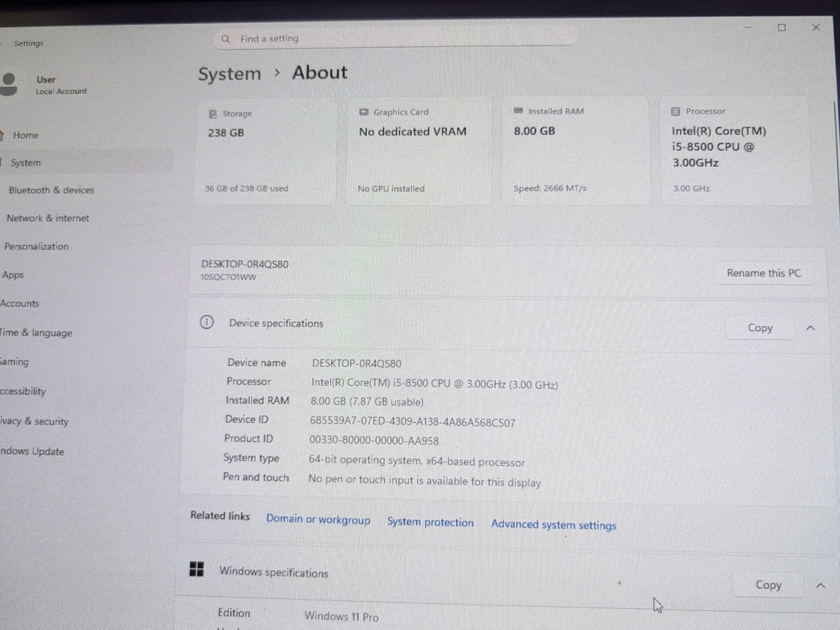
Task: Click the System breadcrumb link
Action: tap(230, 74)
